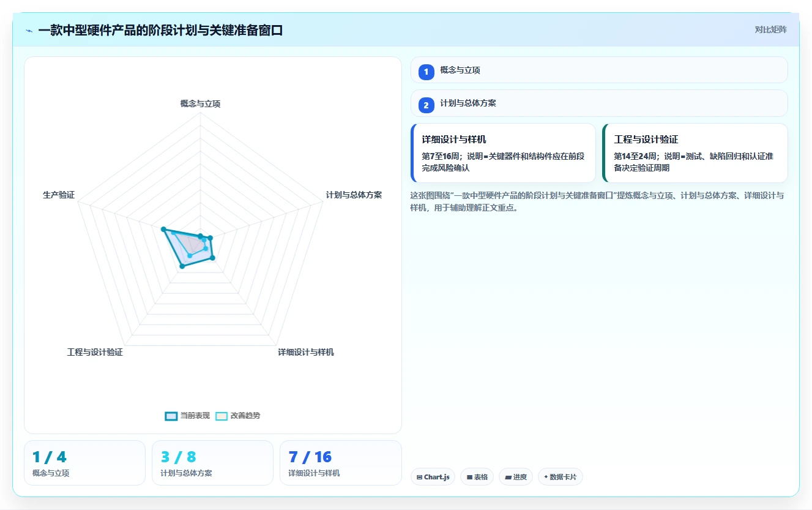Click the 概念与立项 radar axis label
Image resolution: width=812 pixels, height=510 pixels.
200,104
